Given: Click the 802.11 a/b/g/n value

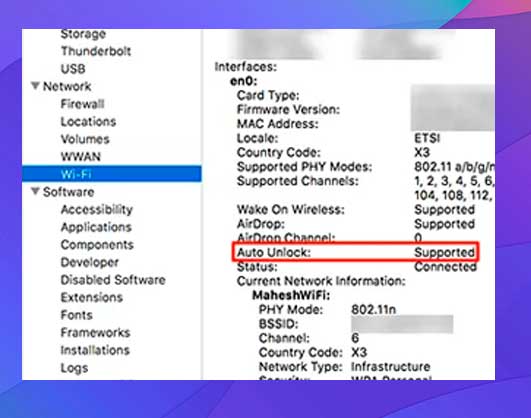Looking at the screenshot, I should pyautogui.click(x=454, y=167).
